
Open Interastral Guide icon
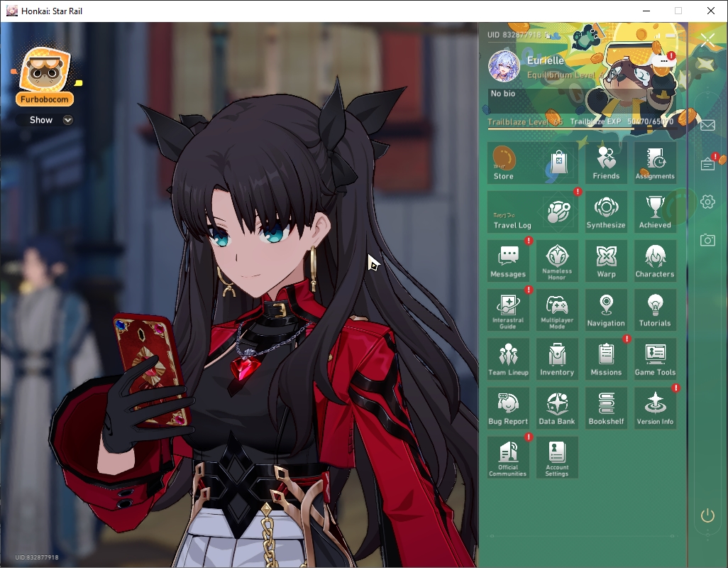[508, 310]
